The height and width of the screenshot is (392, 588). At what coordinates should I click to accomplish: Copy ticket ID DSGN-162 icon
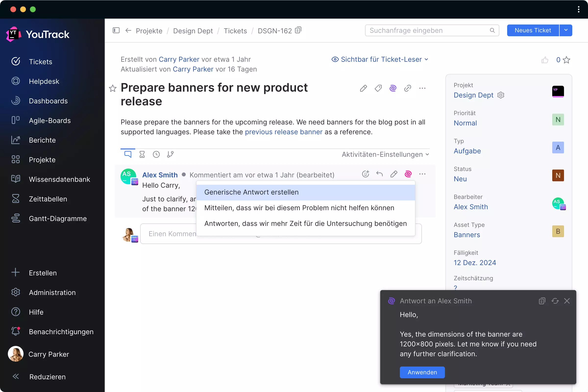[298, 30]
